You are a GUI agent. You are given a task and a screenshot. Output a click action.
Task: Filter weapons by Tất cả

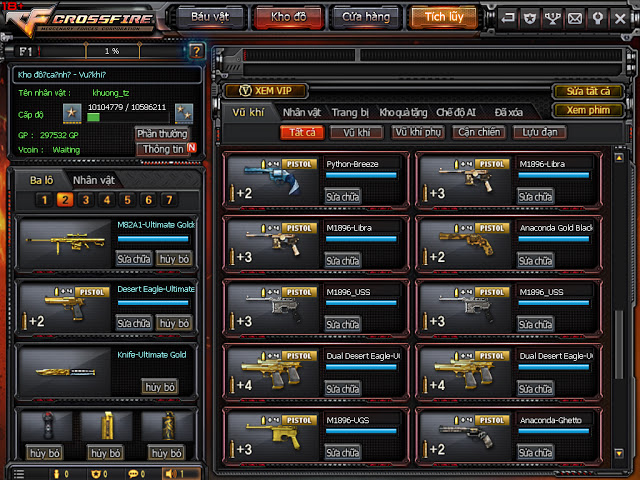[x=302, y=132]
